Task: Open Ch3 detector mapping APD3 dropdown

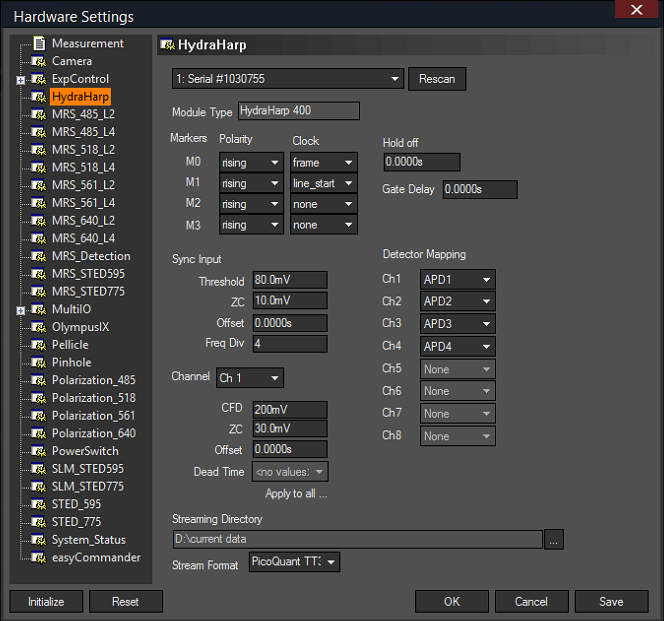Action: click(x=458, y=324)
